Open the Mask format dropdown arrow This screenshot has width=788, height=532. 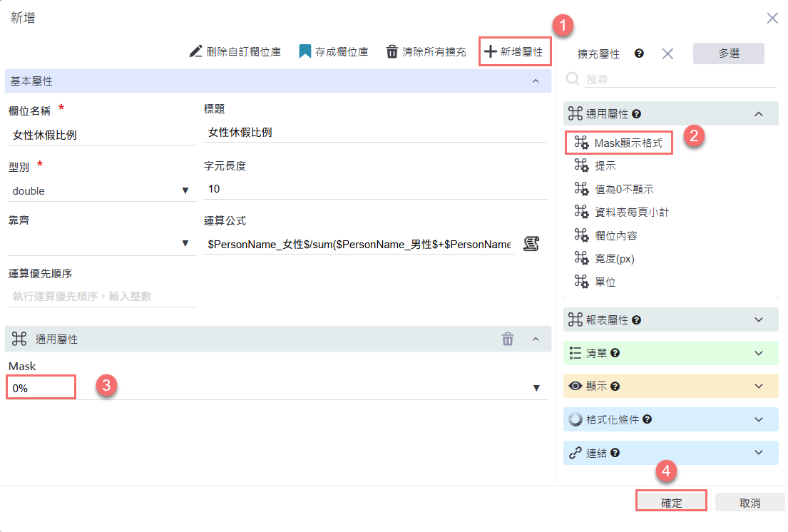click(x=536, y=388)
